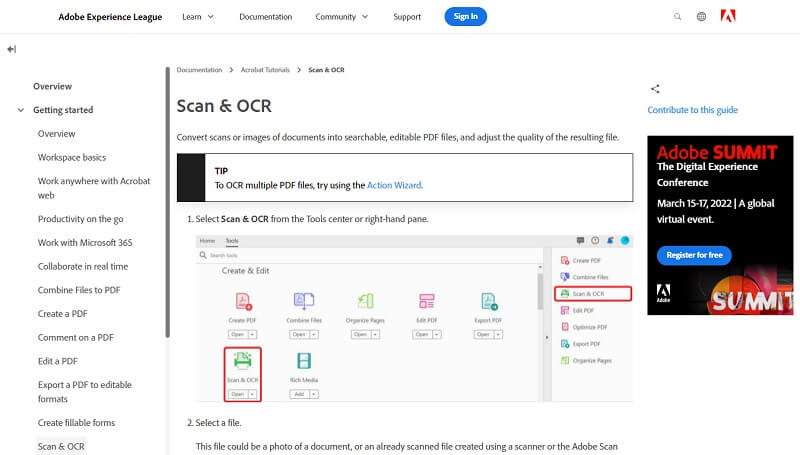This screenshot has height=455, width=800.
Task: Click the Combine Files tool icon
Action: (x=304, y=301)
